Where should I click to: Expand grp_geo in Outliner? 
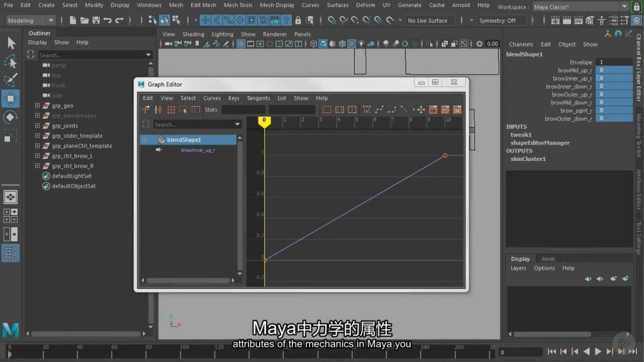tap(37, 106)
